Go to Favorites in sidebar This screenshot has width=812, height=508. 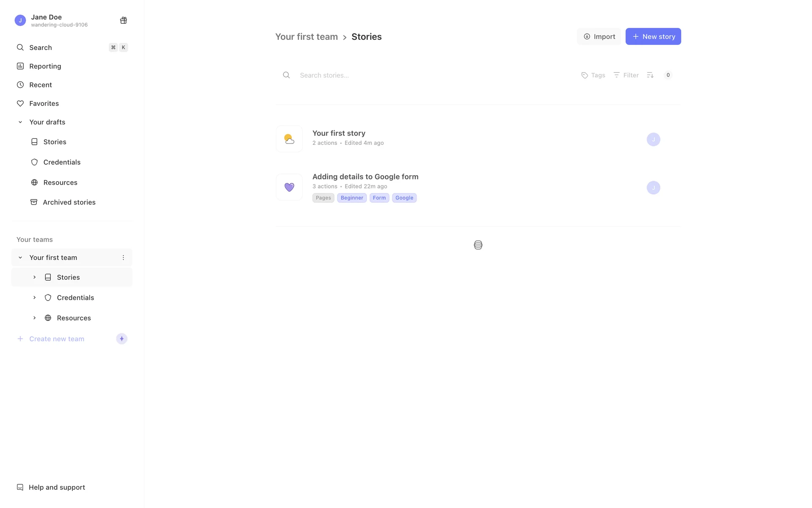[x=44, y=103]
